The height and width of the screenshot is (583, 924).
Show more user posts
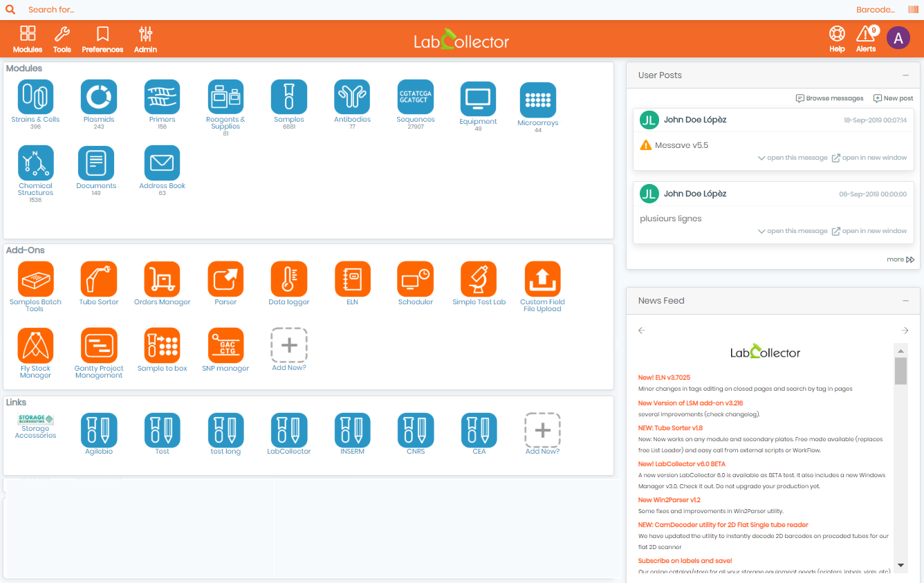click(900, 259)
